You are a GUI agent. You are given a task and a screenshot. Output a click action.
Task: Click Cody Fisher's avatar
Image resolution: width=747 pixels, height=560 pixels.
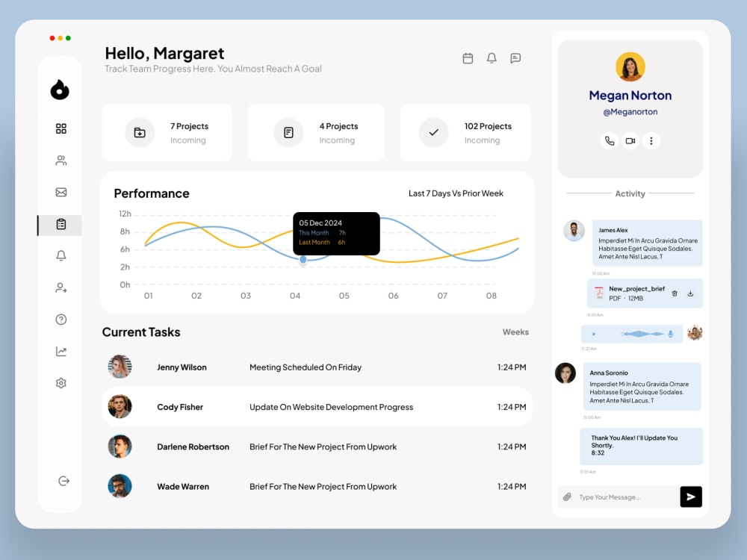click(x=120, y=406)
